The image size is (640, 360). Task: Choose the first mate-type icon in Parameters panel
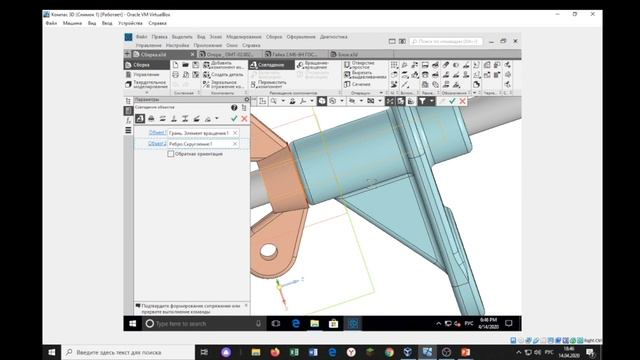click(x=140, y=118)
